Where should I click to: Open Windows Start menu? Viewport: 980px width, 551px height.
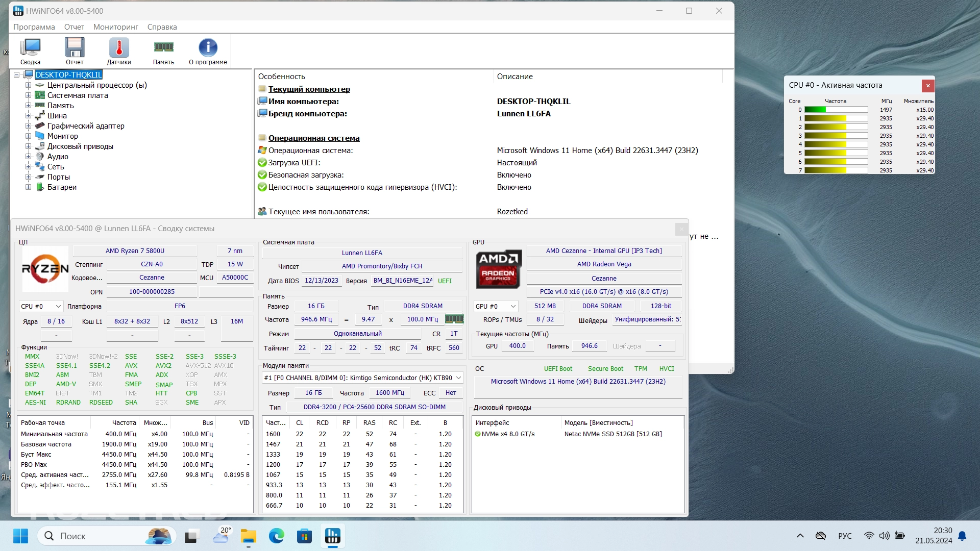(x=20, y=536)
